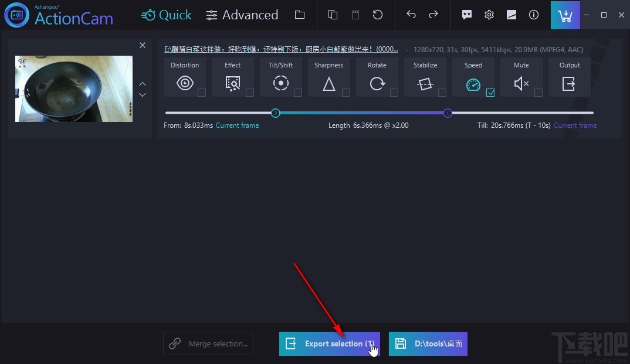The height and width of the screenshot is (364, 630).
Task: Open the Speed tool
Action: (x=473, y=77)
